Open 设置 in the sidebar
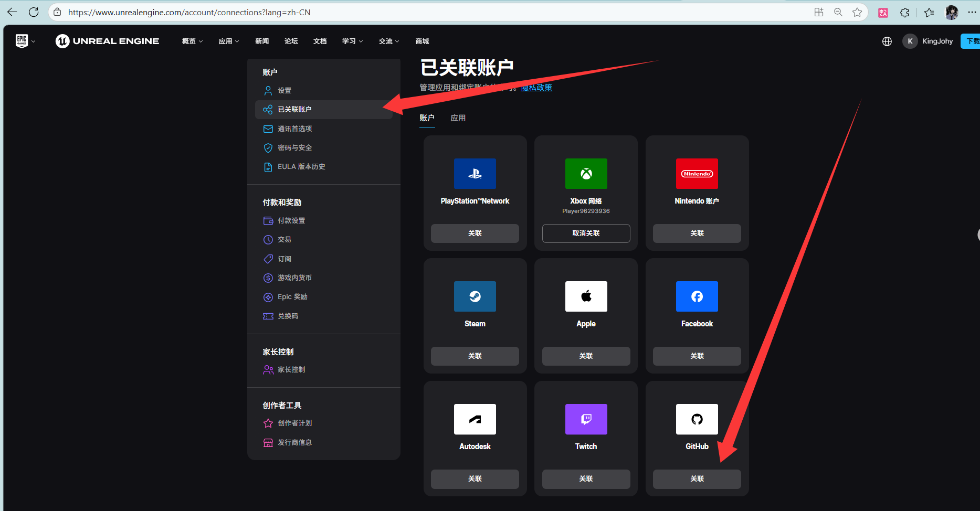This screenshot has height=511, width=980. (324, 91)
